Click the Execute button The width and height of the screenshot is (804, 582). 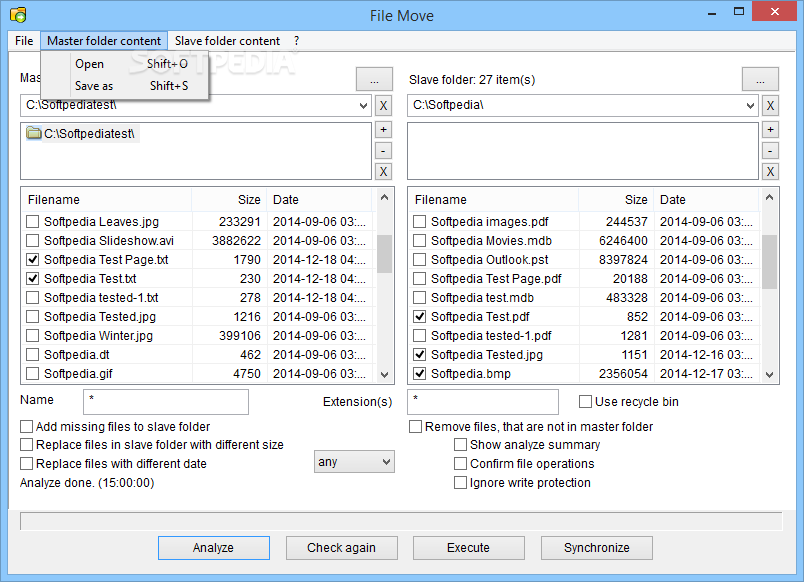click(x=469, y=548)
